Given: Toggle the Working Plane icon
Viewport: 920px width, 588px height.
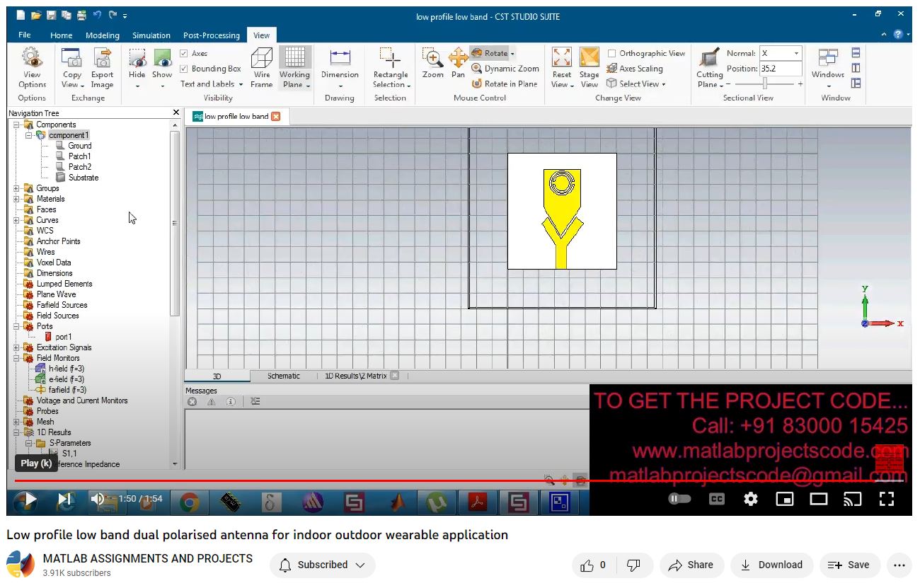Looking at the screenshot, I should point(294,60).
